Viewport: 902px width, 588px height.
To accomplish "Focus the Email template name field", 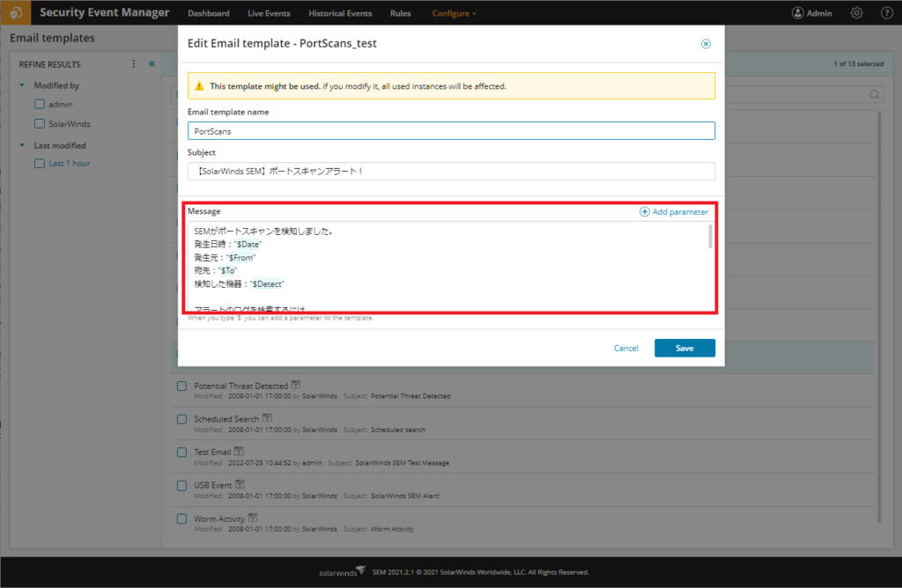I will (x=451, y=131).
